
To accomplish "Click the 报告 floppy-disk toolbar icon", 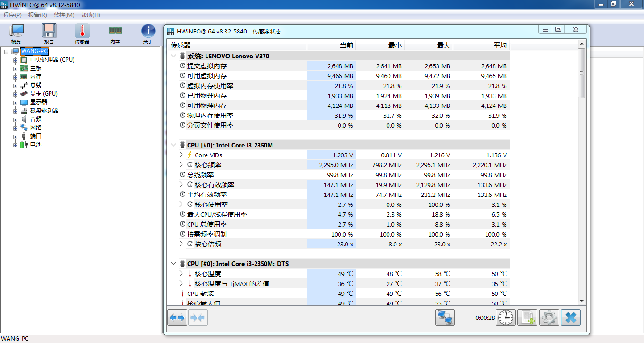I will (x=49, y=32).
